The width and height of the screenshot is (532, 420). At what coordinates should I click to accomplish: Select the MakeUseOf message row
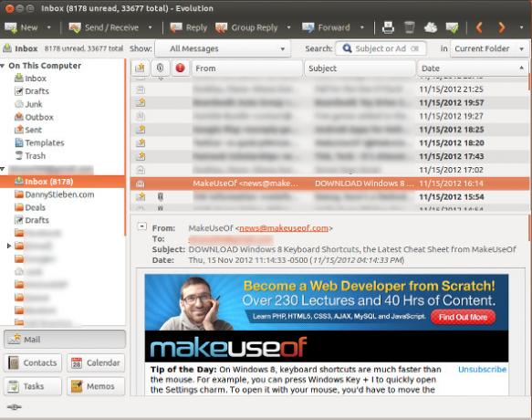point(329,184)
